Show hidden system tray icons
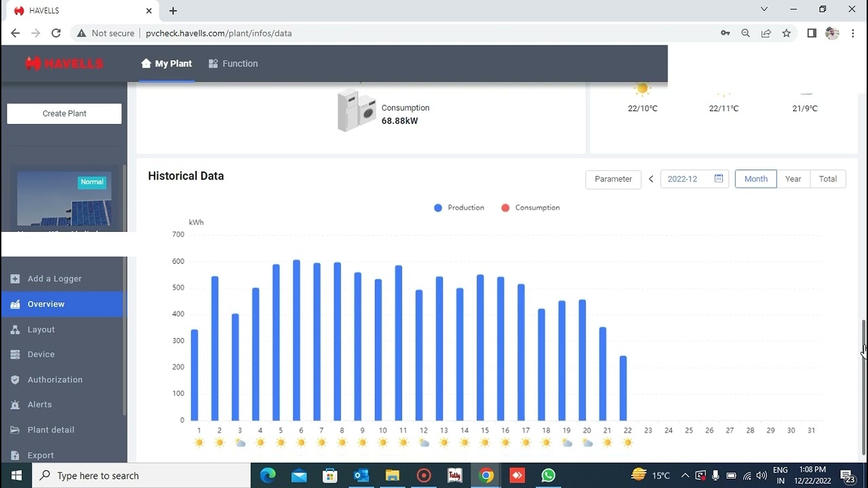Image resolution: width=868 pixels, height=488 pixels. click(x=685, y=475)
